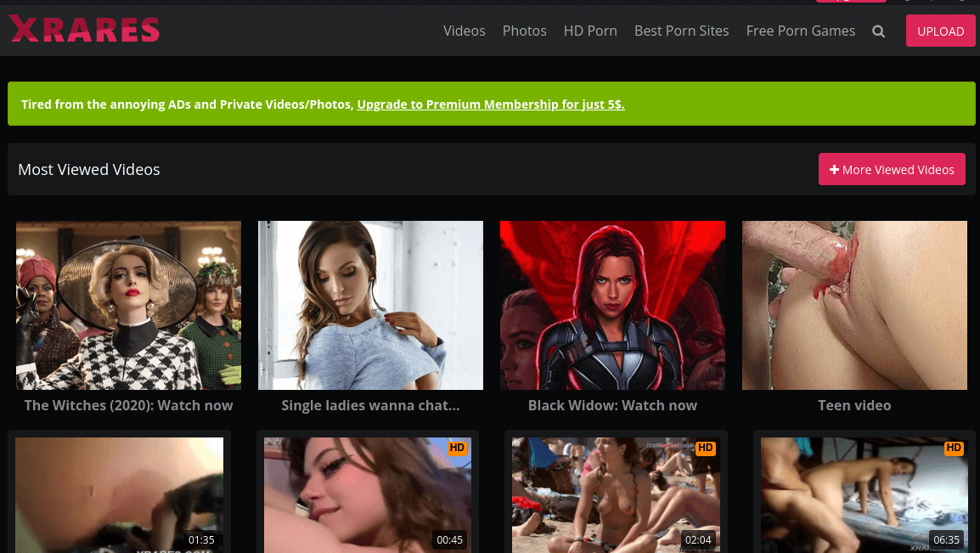Screen dimensions: 980x553
Task: Click HD badge on the 00:45 video
Action: click(457, 448)
